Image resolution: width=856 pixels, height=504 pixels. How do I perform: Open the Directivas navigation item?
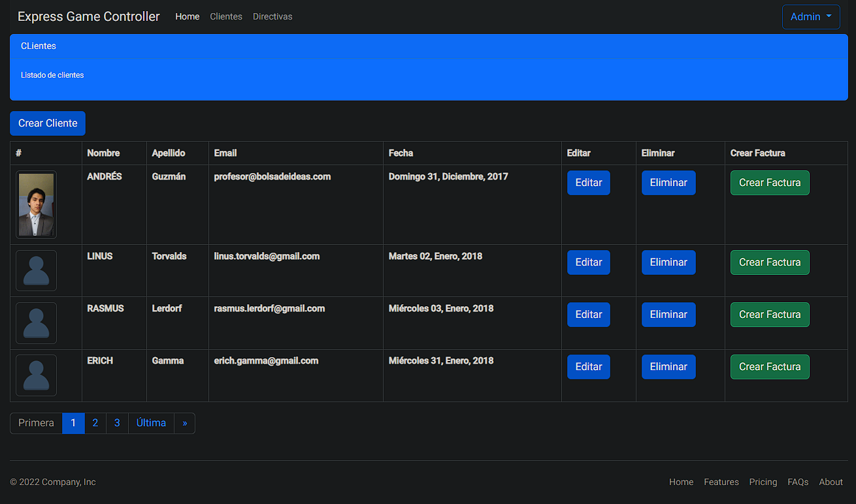272,16
